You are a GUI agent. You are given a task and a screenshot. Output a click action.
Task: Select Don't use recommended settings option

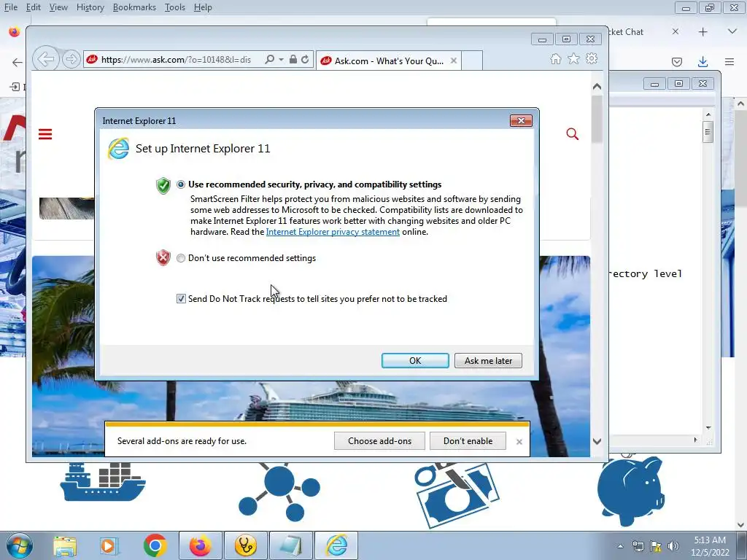pyautogui.click(x=181, y=258)
